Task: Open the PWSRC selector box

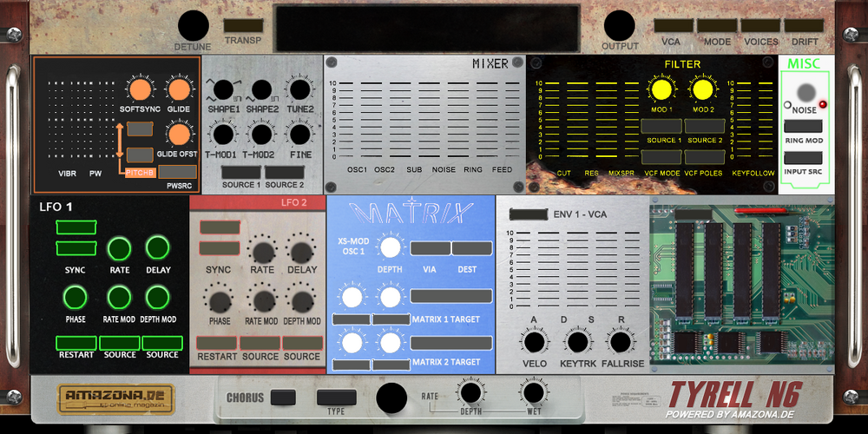Action: [x=178, y=172]
